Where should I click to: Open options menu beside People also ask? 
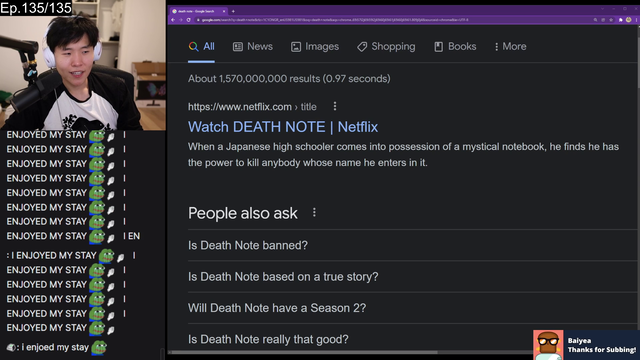point(314,212)
